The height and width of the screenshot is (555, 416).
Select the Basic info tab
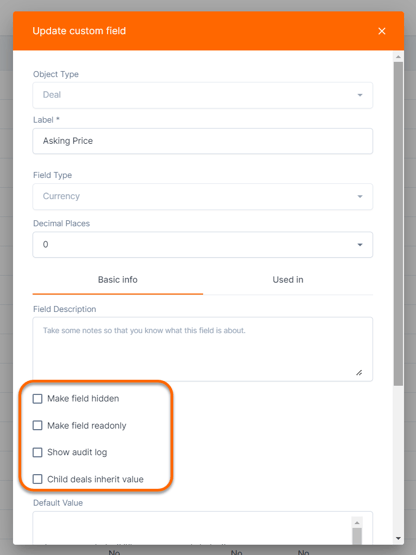pos(118,280)
